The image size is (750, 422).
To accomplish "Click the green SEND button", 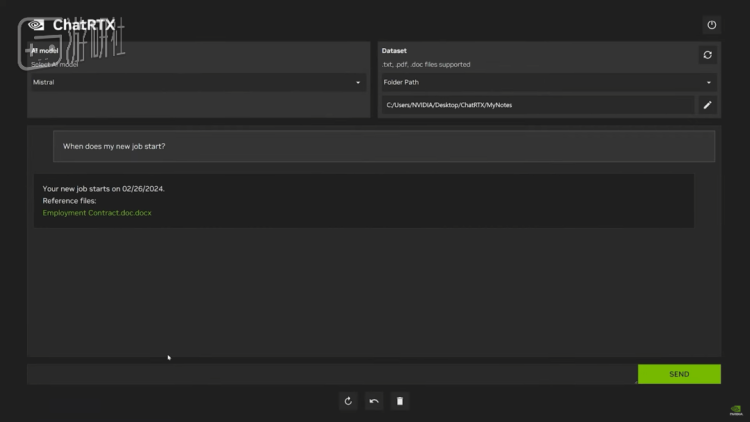I will (x=679, y=374).
